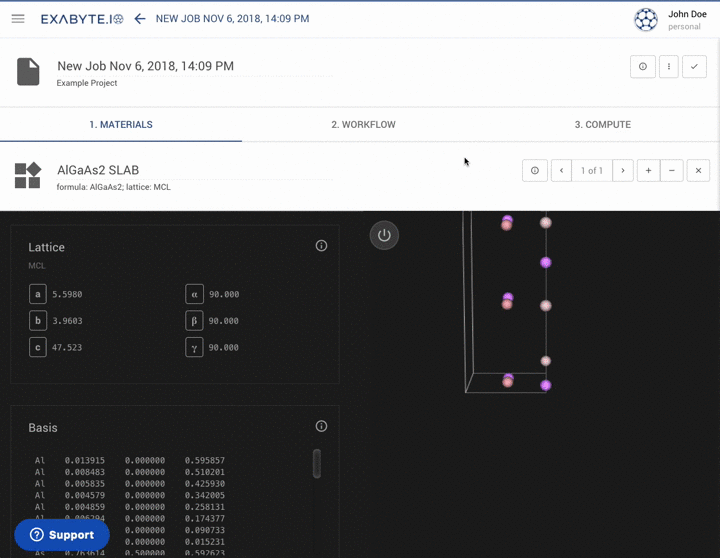Viewport: 720px width, 558px height.
Task: Go to the next material
Action: [623, 171]
